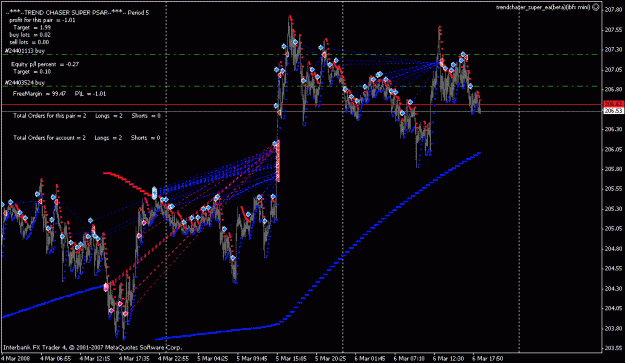Click the 'P/L = -1.01' value
The image size is (625, 363).
90,94
